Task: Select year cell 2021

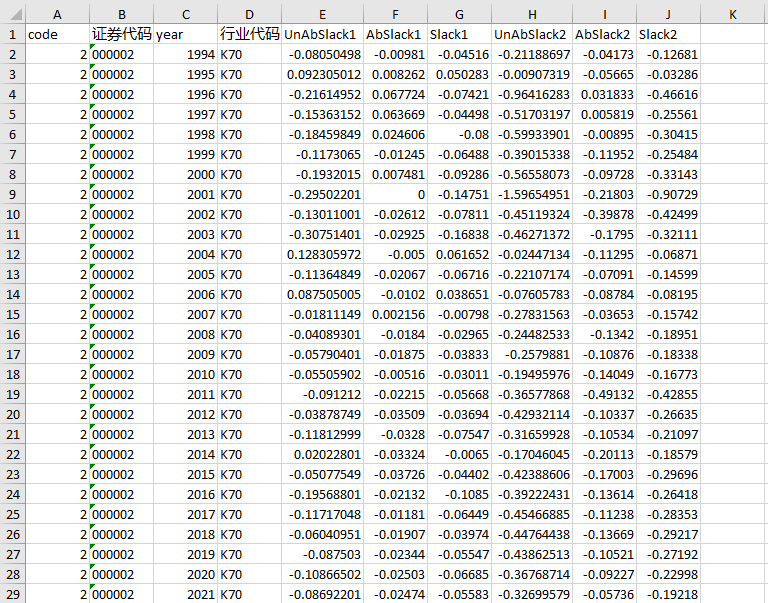Action: (186, 595)
